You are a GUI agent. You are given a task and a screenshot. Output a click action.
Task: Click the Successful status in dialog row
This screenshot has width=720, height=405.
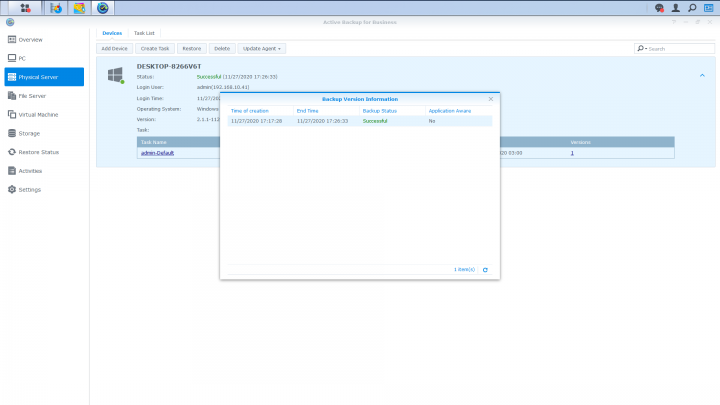point(375,121)
